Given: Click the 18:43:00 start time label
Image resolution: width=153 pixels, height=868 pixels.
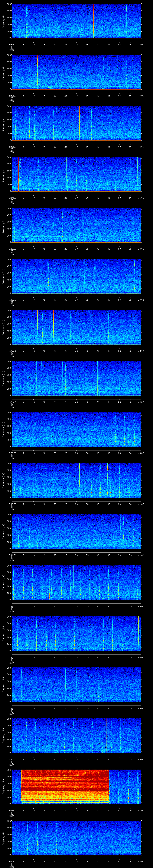Looking at the screenshot, I should coord(12,657).
